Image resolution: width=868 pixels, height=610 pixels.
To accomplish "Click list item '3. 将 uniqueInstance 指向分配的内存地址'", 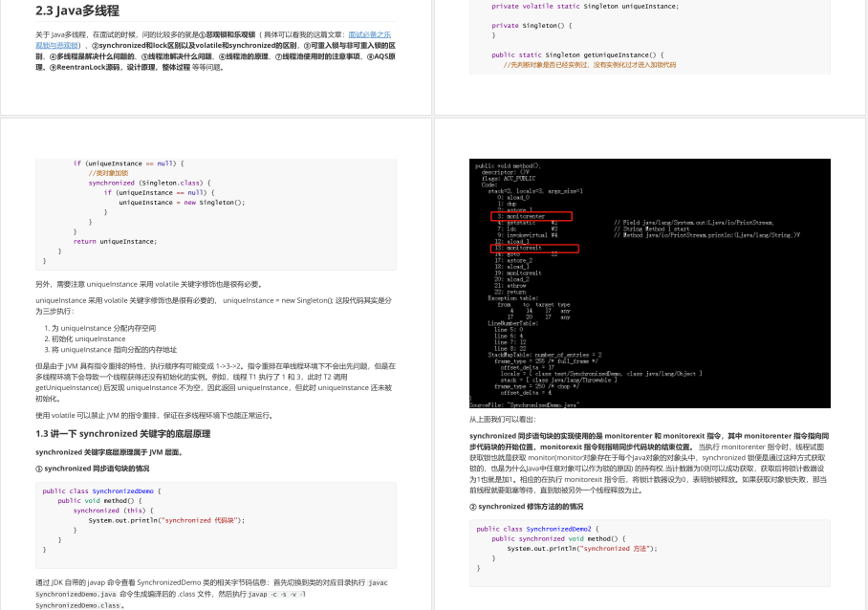I will point(111,350).
